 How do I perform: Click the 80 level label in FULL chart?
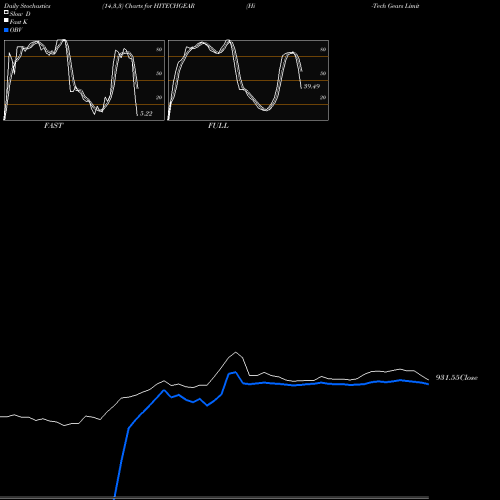(323, 49)
